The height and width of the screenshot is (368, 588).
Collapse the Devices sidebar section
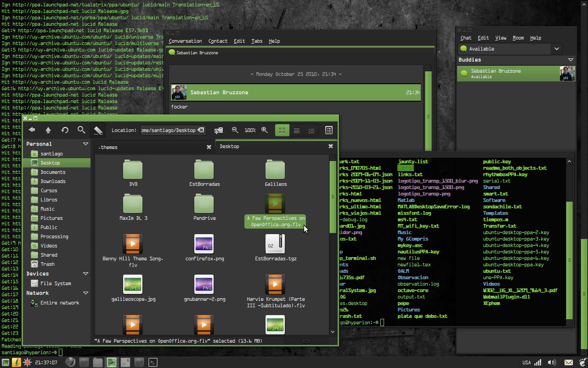coord(85,274)
